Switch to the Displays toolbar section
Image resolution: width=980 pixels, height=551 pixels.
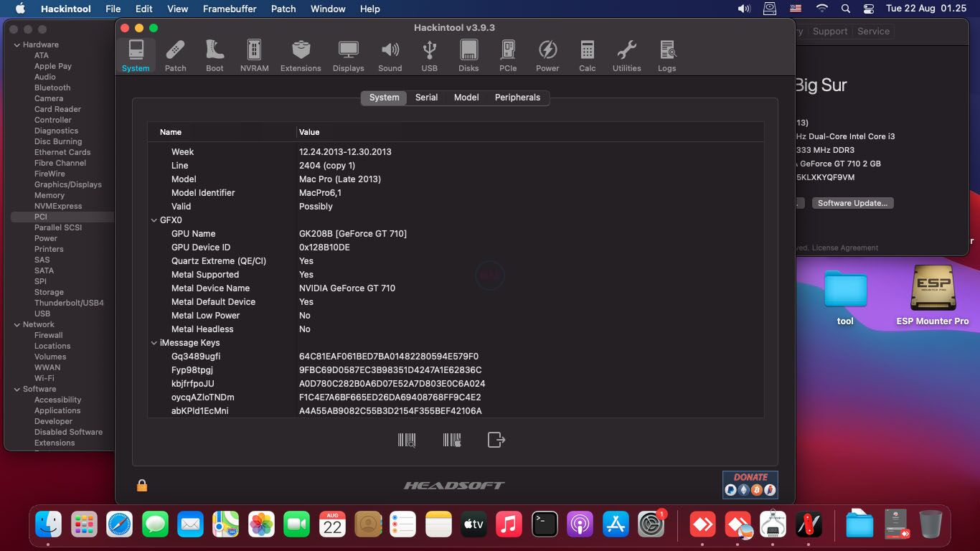[x=348, y=56]
